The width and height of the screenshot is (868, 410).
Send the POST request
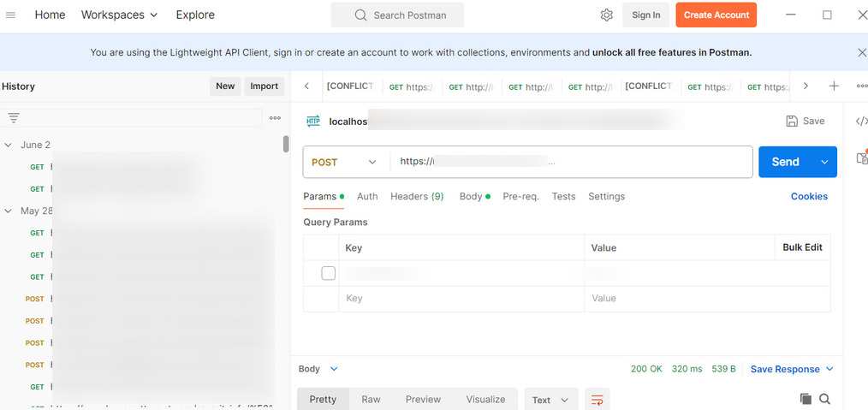[x=786, y=162]
